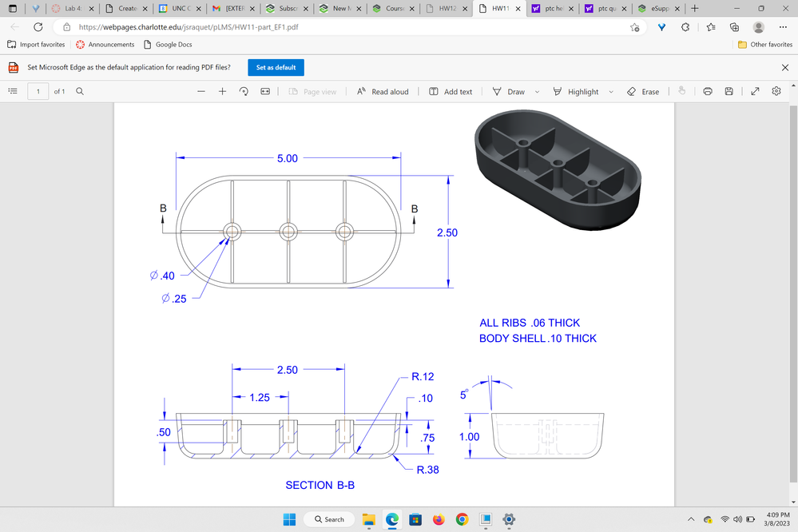Open the find-in-PDF search icon
The width and height of the screenshot is (798, 532).
pos(80,91)
